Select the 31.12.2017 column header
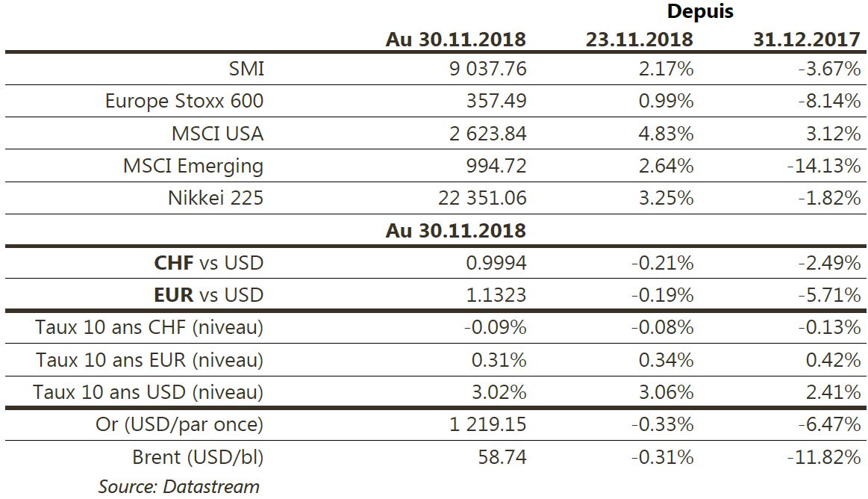 pyautogui.click(x=807, y=39)
